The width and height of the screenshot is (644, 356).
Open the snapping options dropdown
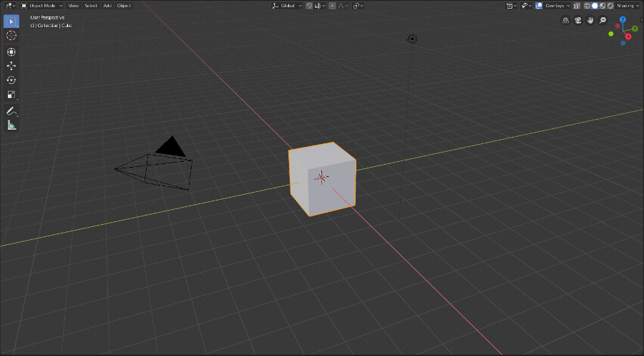tap(320, 6)
